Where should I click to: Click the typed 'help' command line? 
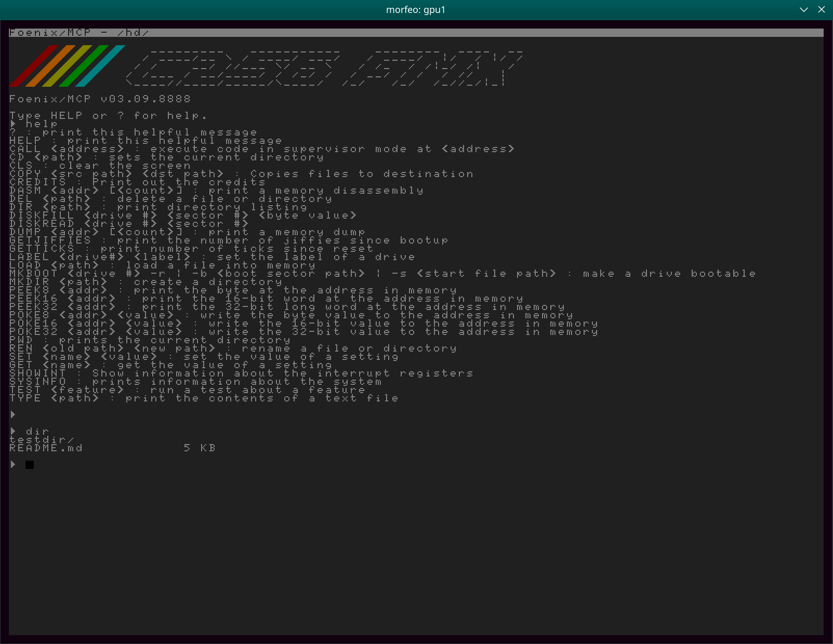click(34, 124)
